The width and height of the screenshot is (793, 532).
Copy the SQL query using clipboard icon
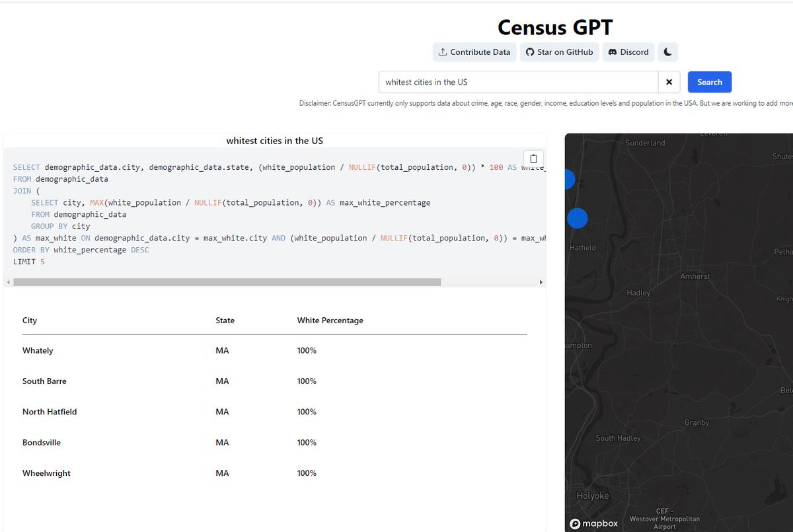point(533,159)
